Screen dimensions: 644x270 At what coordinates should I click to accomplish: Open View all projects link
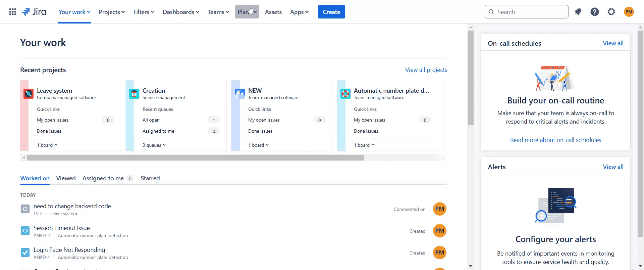tap(426, 70)
